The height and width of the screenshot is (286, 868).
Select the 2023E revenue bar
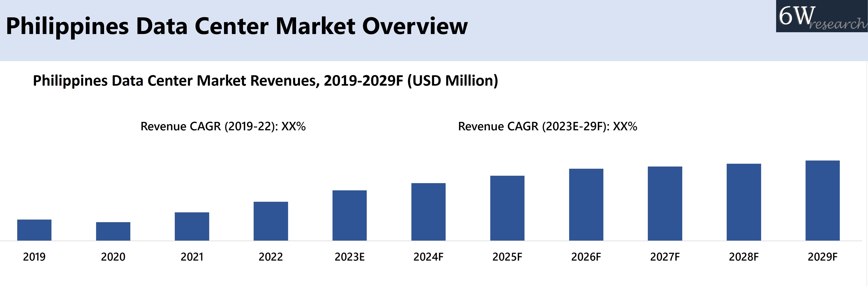pyautogui.click(x=350, y=216)
